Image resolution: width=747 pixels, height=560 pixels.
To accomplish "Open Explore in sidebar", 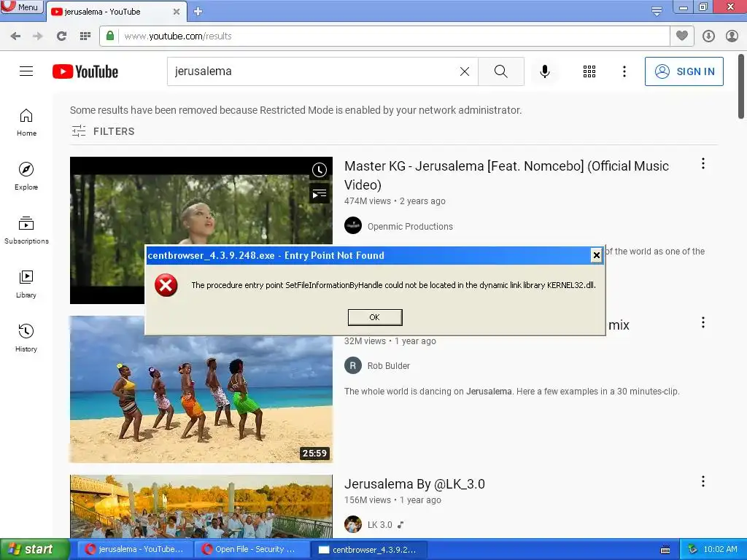I will pyautogui.click(x=26, y=176).
